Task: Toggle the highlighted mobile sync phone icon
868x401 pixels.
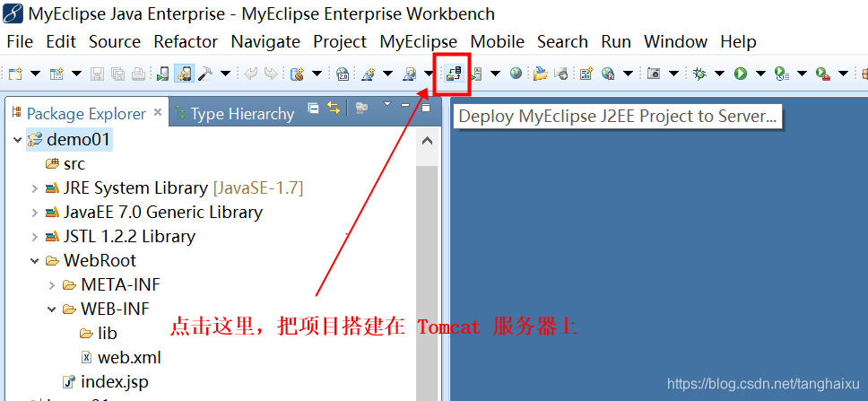Action: point(184,73)
